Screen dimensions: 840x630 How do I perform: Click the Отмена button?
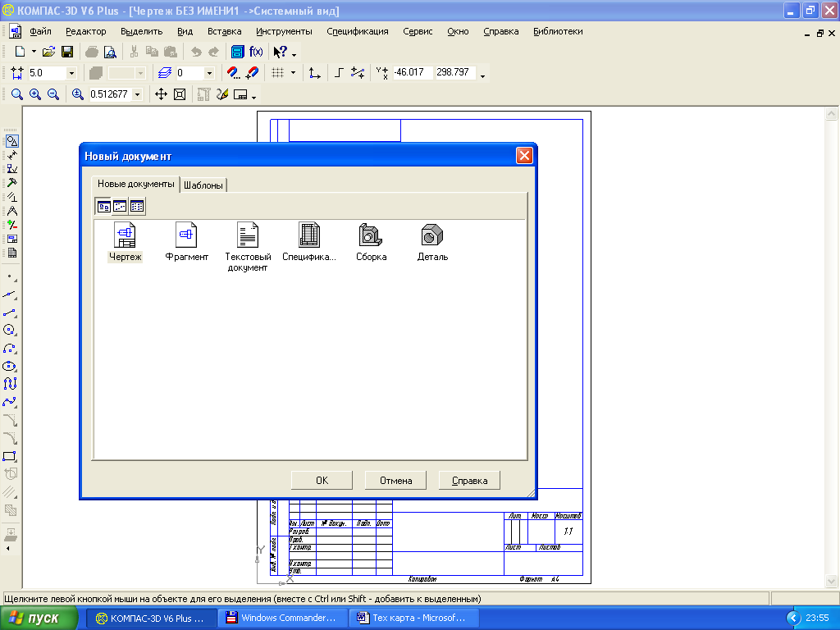pos(396,481)
